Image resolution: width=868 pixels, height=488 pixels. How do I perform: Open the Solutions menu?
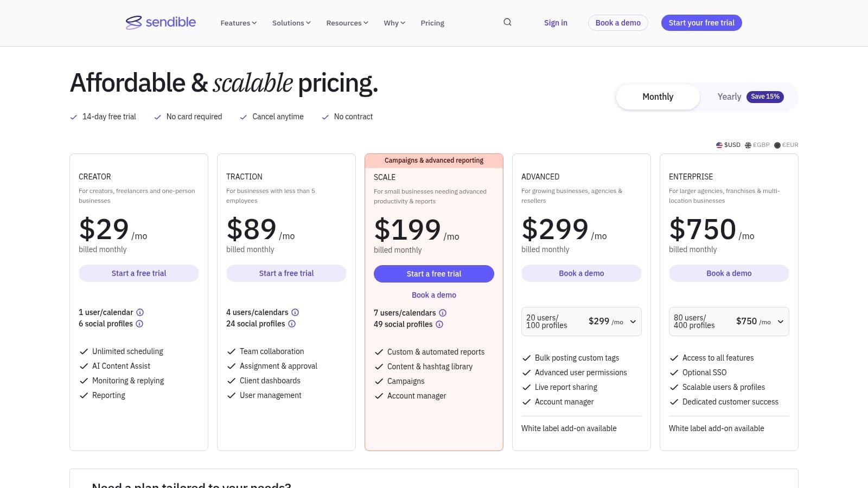(291, 23)
